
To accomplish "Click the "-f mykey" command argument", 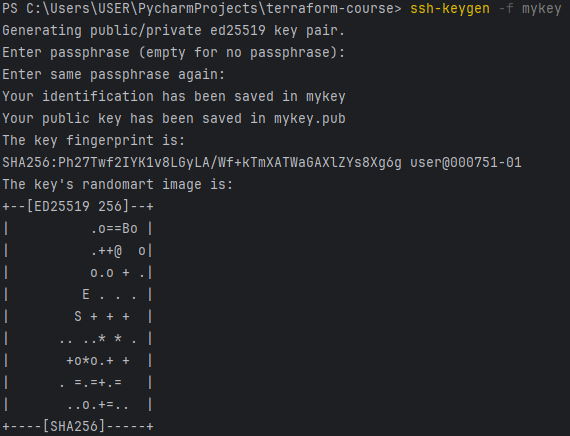I will pos(530,9).
